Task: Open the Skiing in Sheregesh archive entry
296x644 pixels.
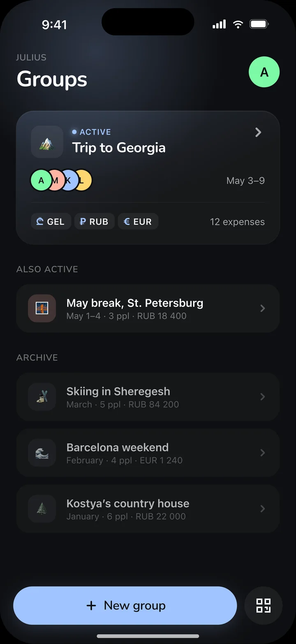Action: [x=148, y=397]
